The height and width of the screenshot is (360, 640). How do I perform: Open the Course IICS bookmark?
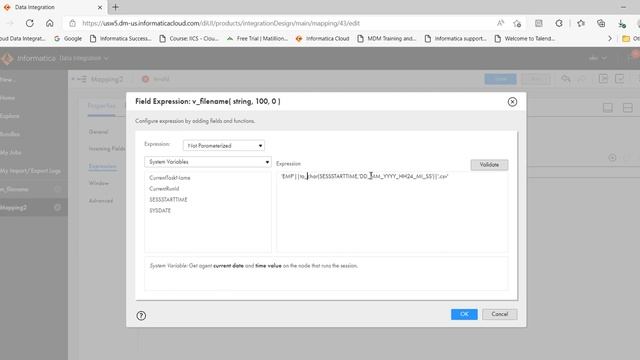pyautogui.click(x=189, y=38)
